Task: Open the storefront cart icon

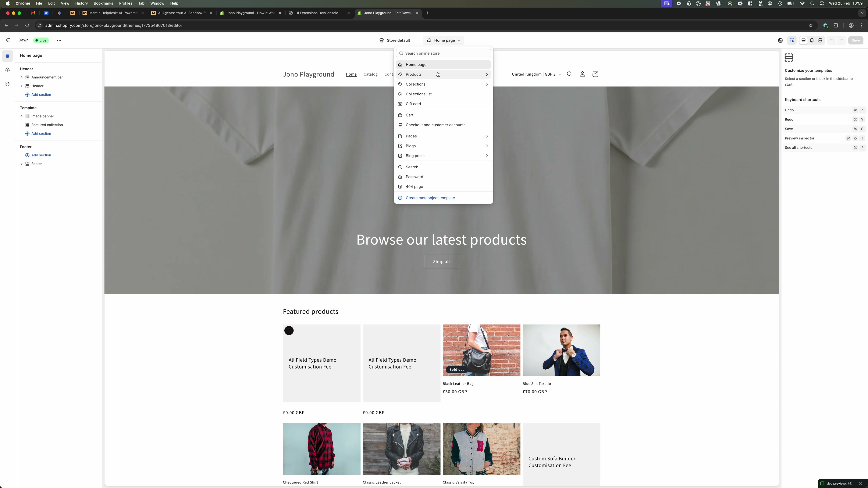Action: (595, 74)
